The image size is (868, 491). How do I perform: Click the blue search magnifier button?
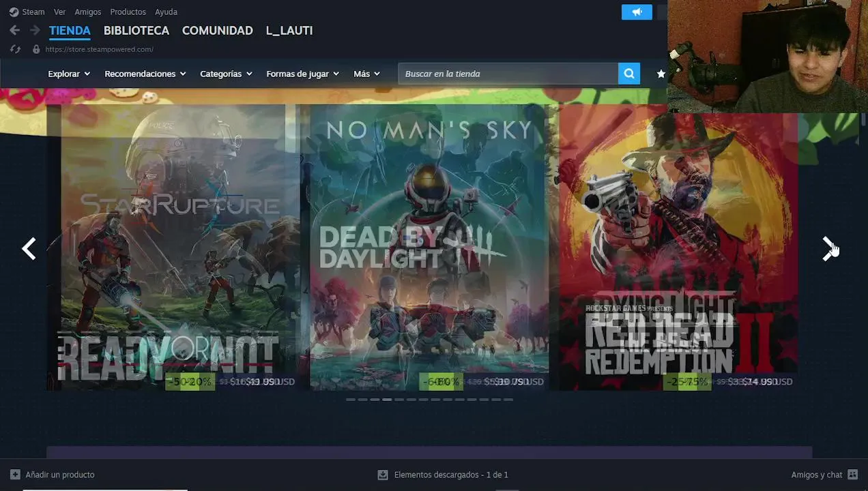(x=629, y=74)
